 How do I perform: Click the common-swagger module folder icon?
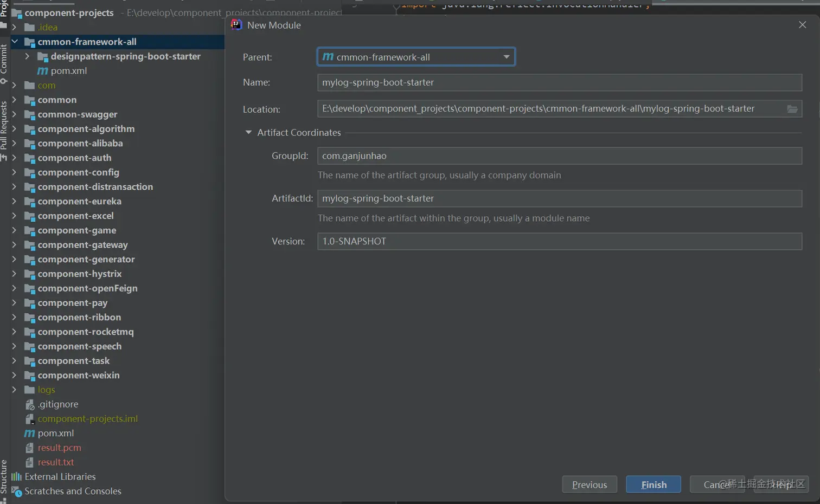tap(30, 115)
